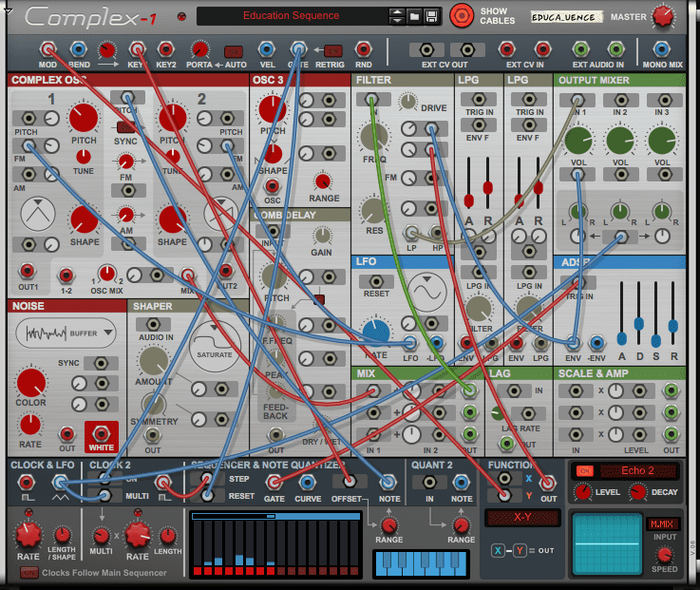Image resolution: width=700 pixels, height=590 pixels.
Task: Select the VEL jack
Action: coord(267,49)
